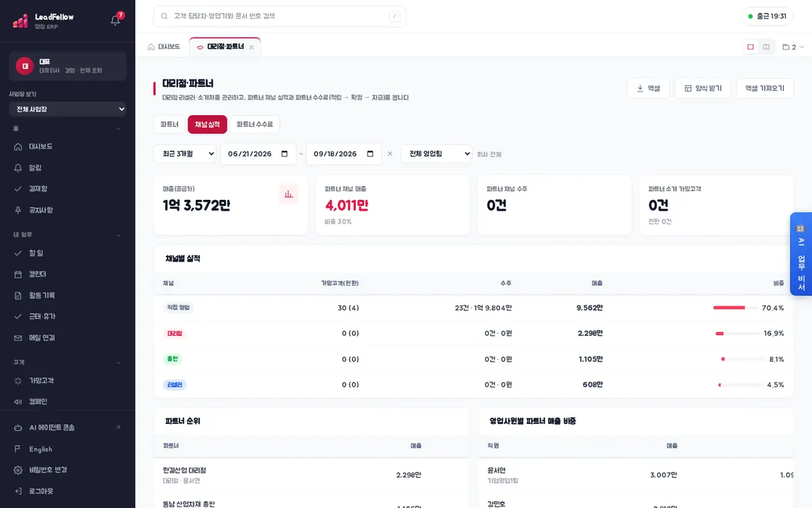The height and width of the screenshot is (508, 812).
Task: Open the 캘린더 sidebar item
Action: click(x=68, y=274)
